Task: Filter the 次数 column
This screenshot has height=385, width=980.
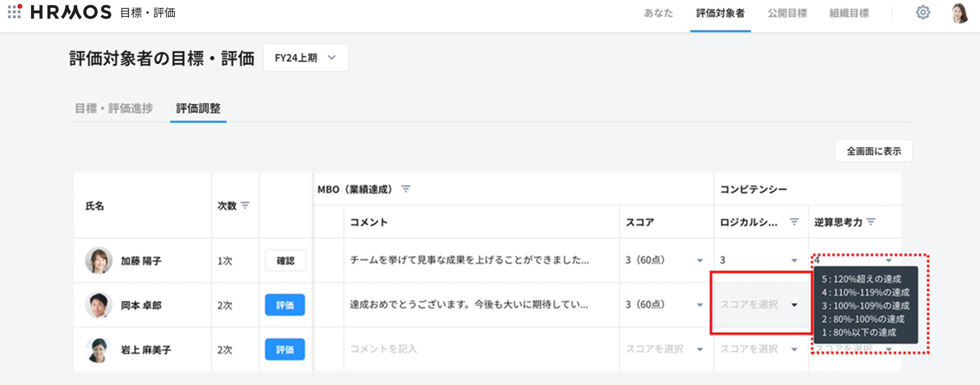Action: [x=245, y=206]
